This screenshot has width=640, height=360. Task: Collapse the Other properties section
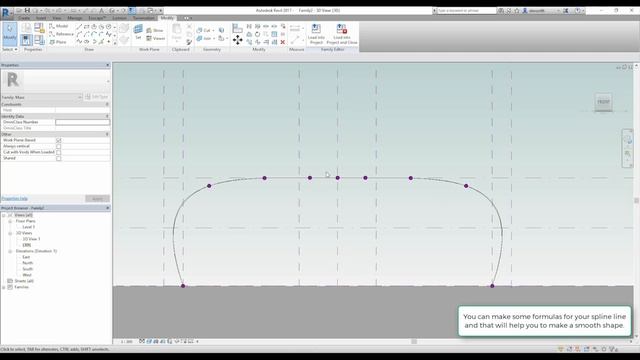point(107,134)
